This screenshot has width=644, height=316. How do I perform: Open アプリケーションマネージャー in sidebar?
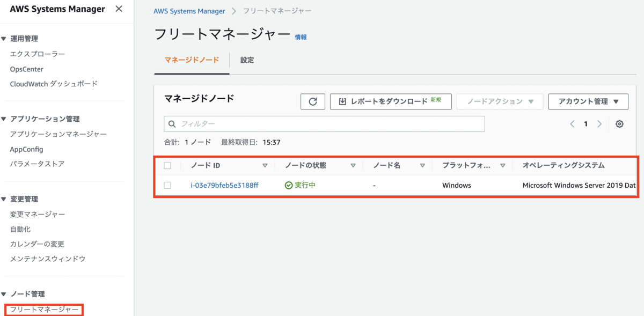(58, 134)
